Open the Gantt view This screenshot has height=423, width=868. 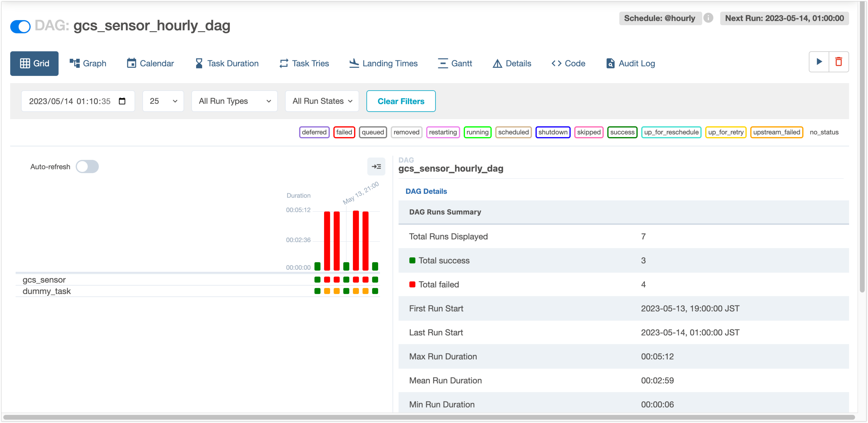tap(455, 63)
